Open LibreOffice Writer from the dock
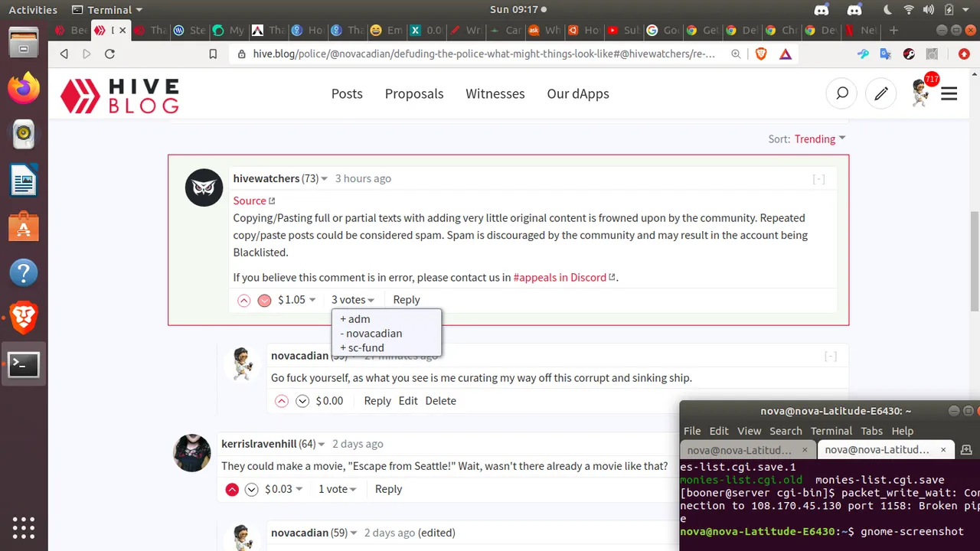This screenshot has width=980, height=551. click(24, 181)
